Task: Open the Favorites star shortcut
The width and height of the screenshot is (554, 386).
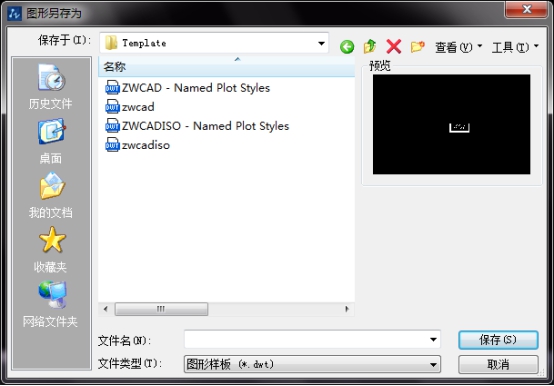Action: (51, 249)
